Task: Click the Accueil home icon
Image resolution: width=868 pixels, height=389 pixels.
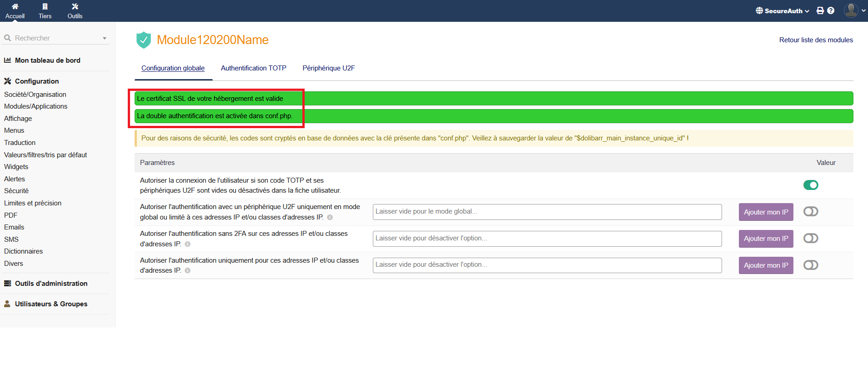Action: pyautogui.click(x=15, y=6)
